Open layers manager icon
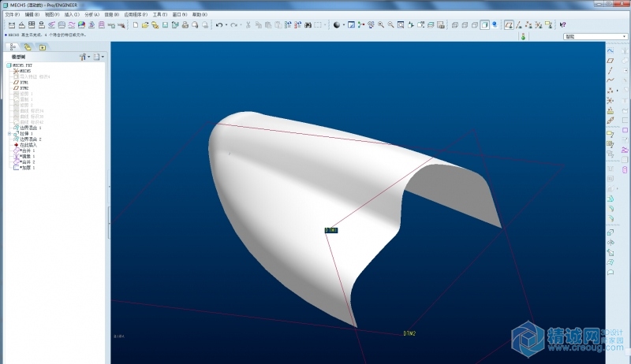 (x=431, y=25)
